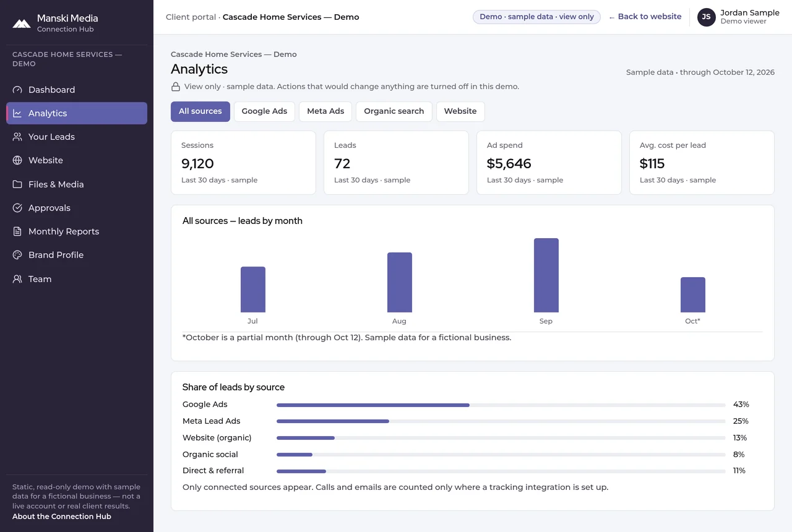
Task: Click the Direct & referral 11% bar
Action: (501, 471)
